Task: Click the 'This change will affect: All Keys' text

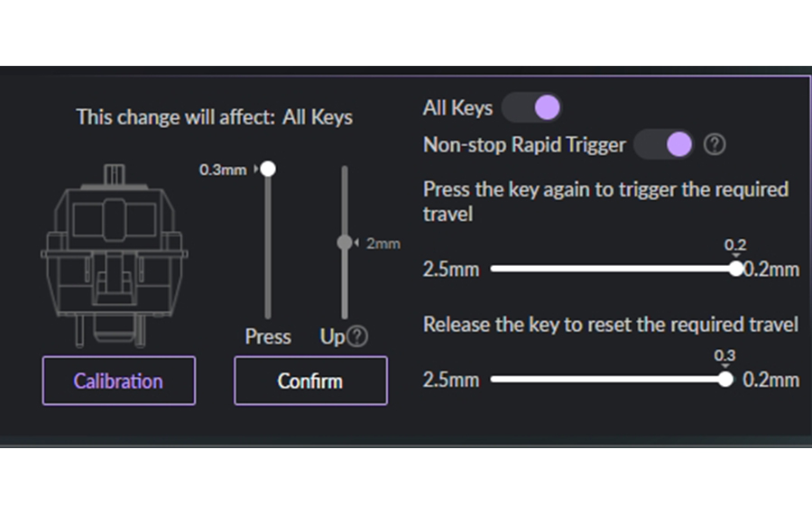Action: [x=215, y=117]
